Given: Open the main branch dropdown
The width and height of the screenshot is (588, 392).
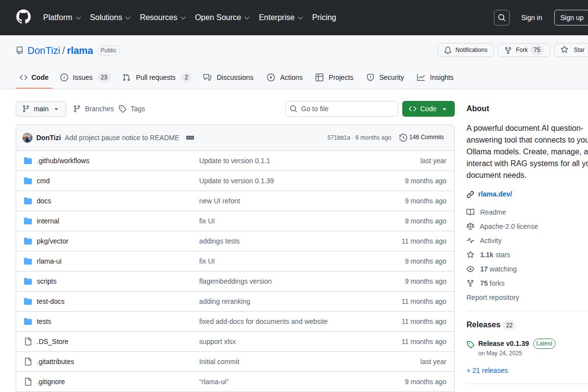Looking at the screenshot, I should (x=41, y=109).
